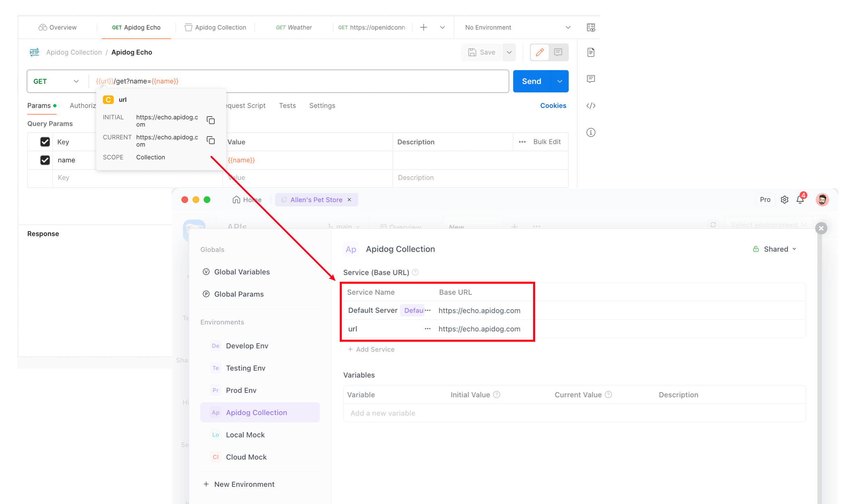Open the Shared visibility dropdown

775,249
